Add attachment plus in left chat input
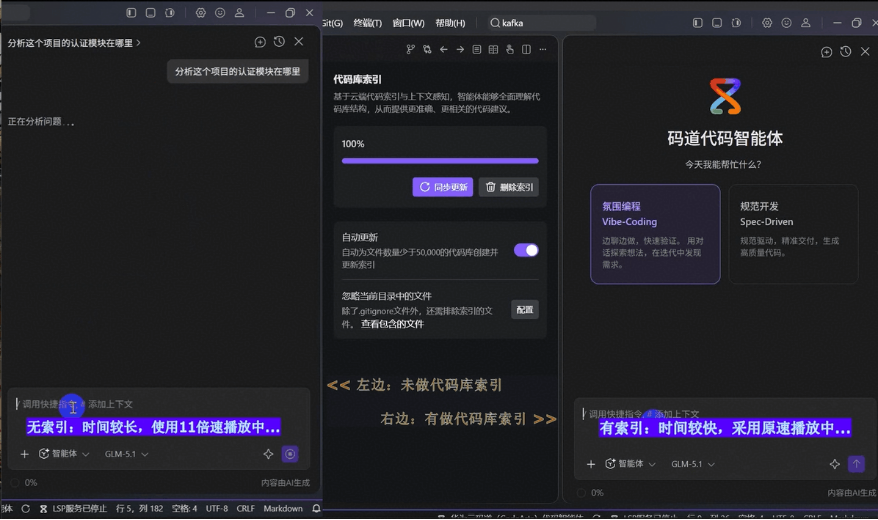The width and height of the screenshot is (878, 520). coord(24,454)
